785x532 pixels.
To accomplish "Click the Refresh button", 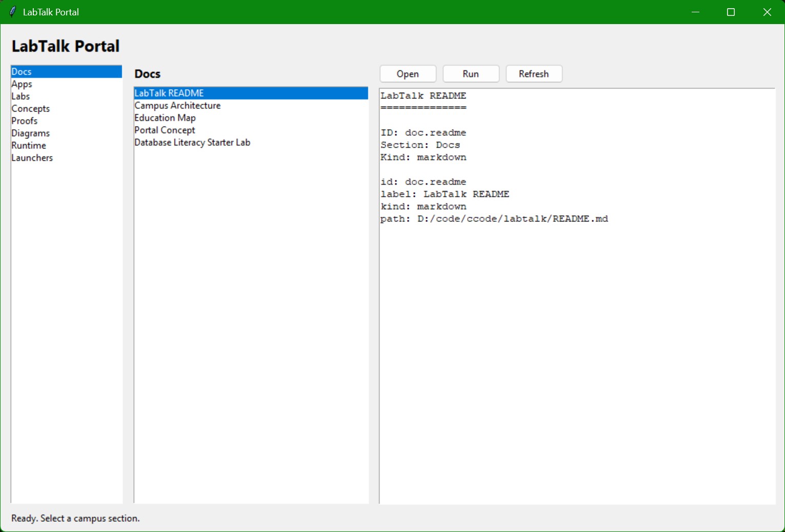I will (x=534, y=74).
